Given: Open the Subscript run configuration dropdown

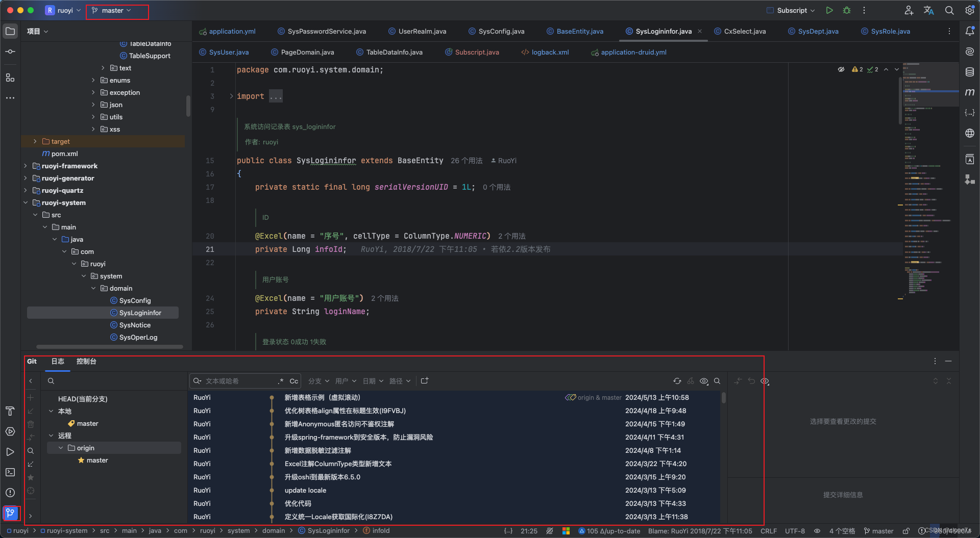Looking at the screenshot, I should click(x=791, y=10).
